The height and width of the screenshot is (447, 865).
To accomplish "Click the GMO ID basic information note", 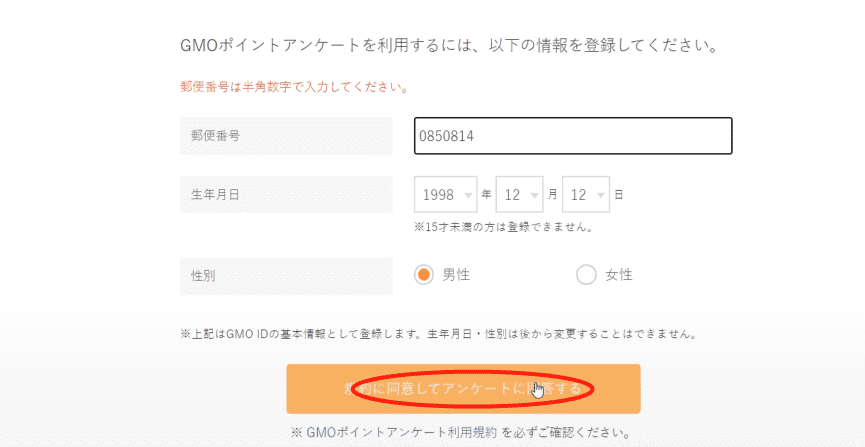I will [438, 334].
